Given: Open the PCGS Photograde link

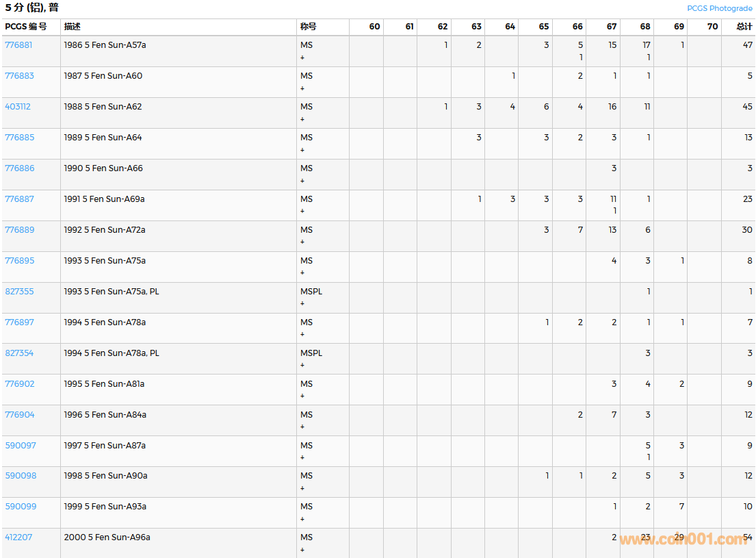Looking at the screenshot, I should 719,8.
